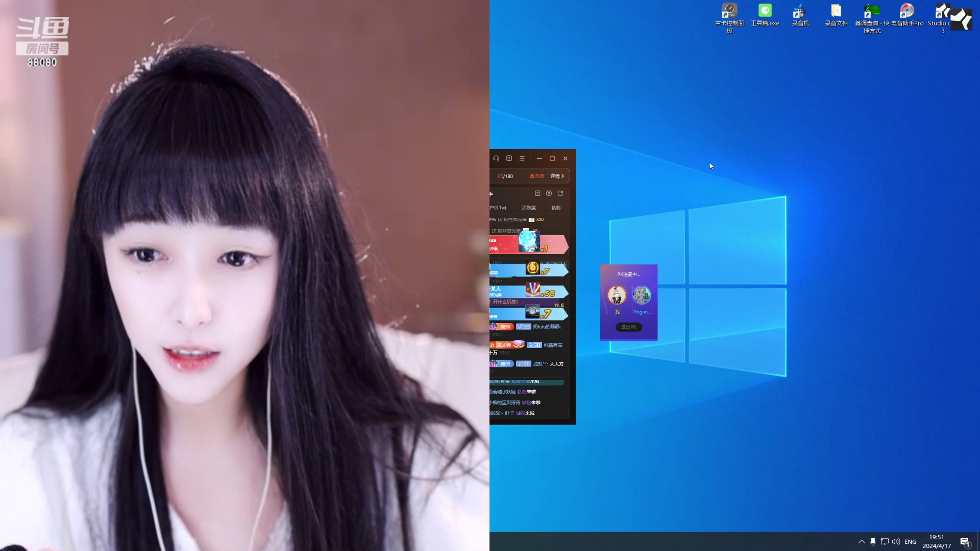Click the pop-out chat window icon

tap(560, 193)
